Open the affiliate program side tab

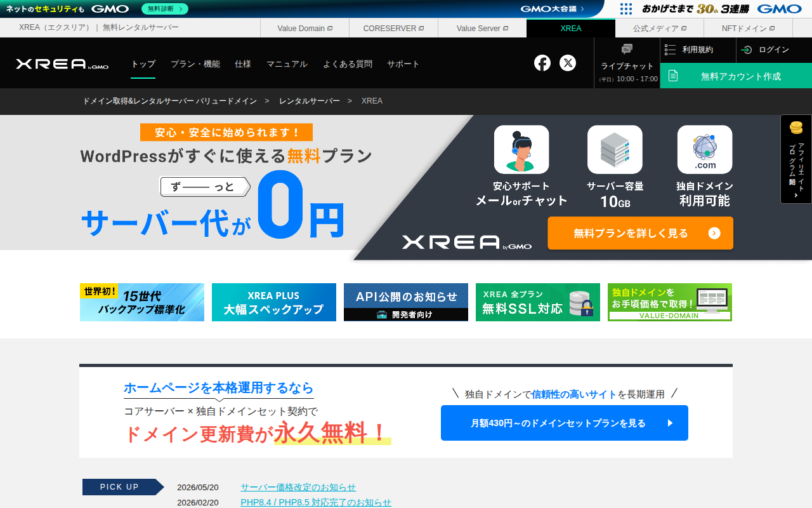point(796,159)
